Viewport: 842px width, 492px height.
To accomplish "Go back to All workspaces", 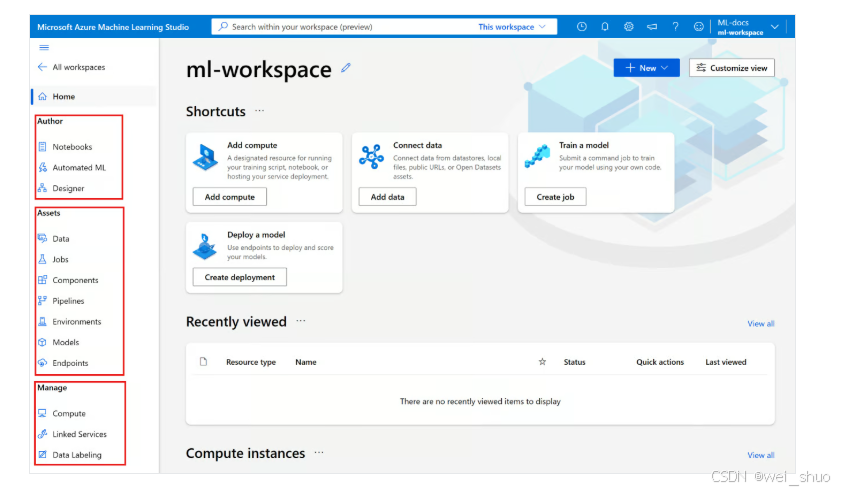I will point(78,67).
